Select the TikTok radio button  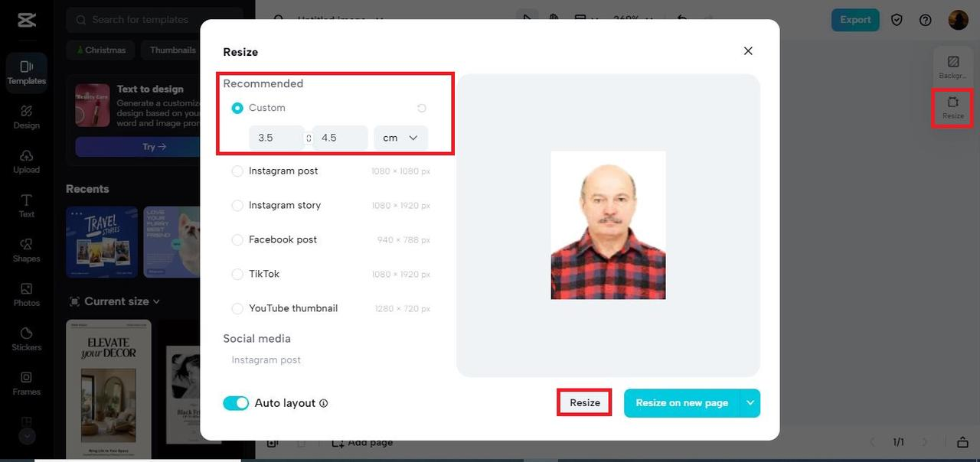237,275
